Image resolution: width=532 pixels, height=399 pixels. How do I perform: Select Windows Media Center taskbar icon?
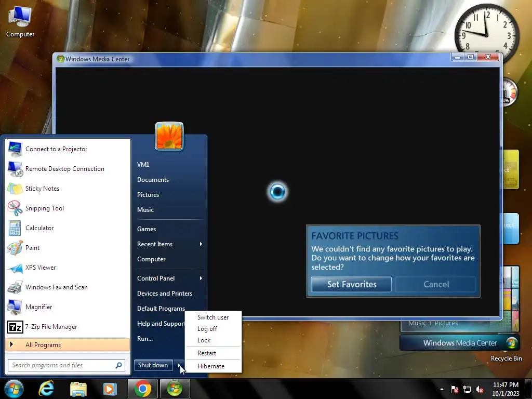click(175, 389)
